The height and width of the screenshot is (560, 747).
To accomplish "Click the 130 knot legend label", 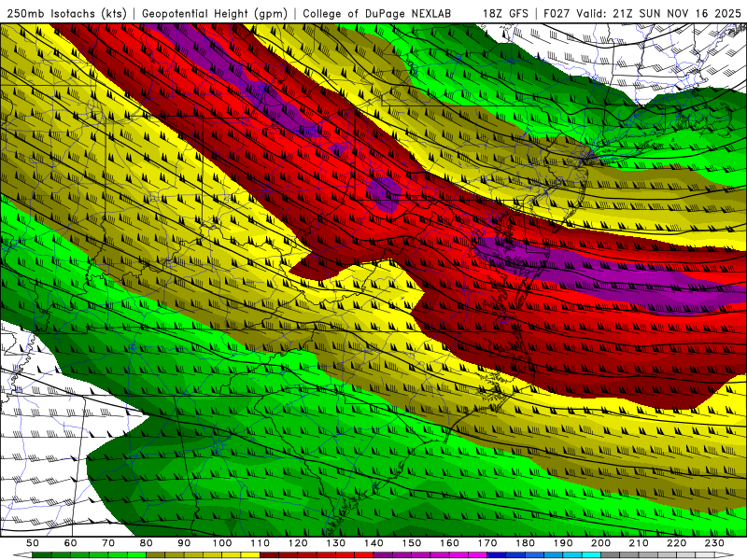I will [336, 543].
